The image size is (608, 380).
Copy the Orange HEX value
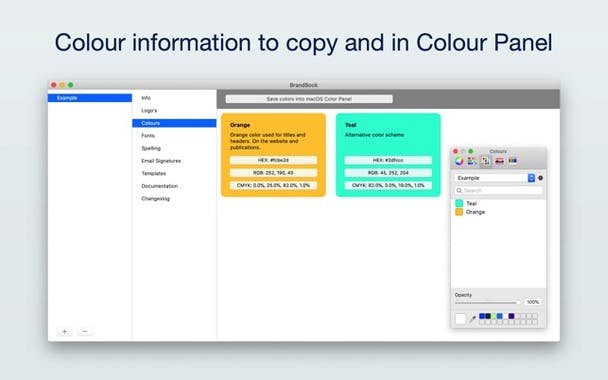[x=273, y=160]
